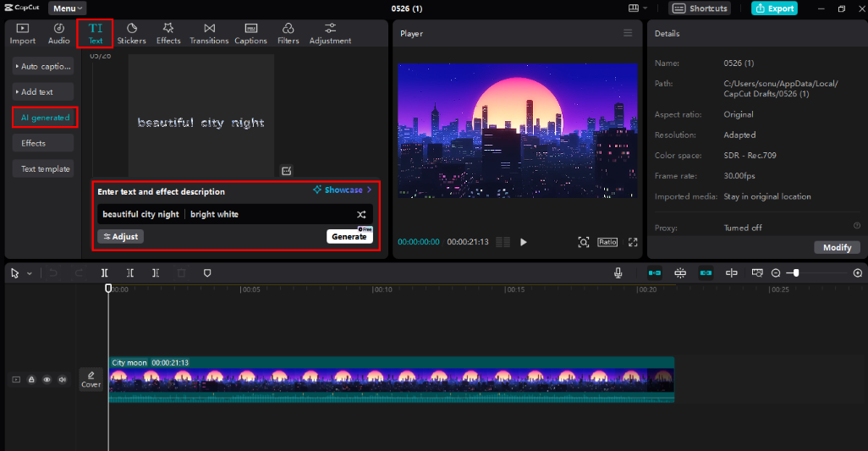Delete right of the playhead
This screenshot has width=868, height=451.
pyautogui.click(x=156, y=272)
